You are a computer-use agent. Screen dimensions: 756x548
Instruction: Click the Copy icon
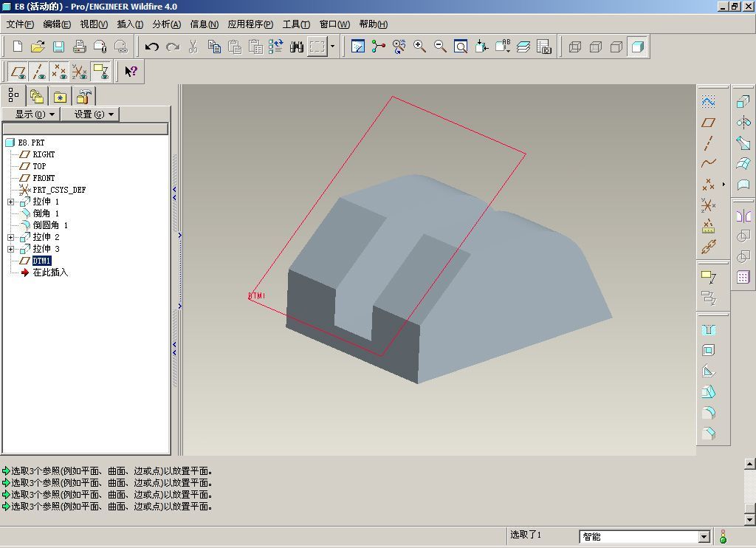point(214,47)
